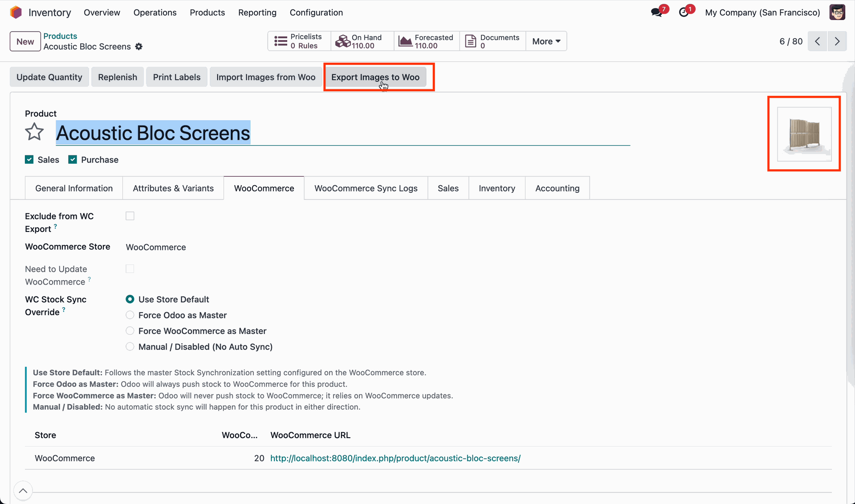Screen dimensions: 855x504
Task: Toggle the Sales checkbox
Action: pos(29,160)
